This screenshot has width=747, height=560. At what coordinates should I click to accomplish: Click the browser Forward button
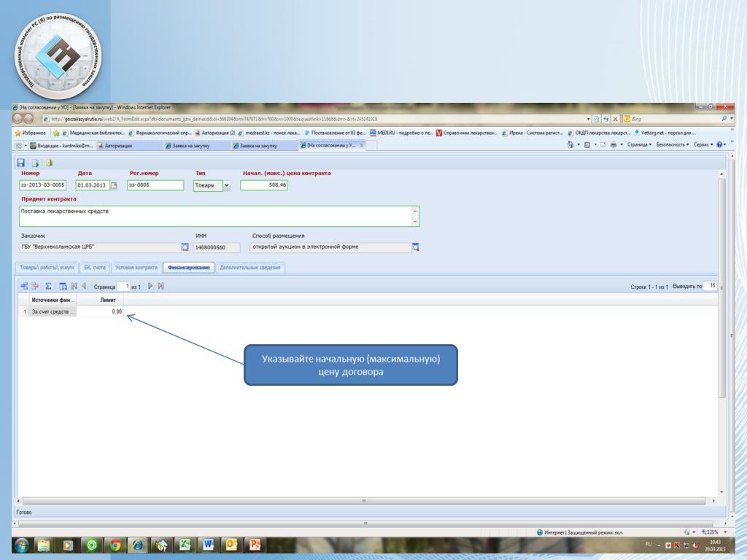tap(28, 119)
